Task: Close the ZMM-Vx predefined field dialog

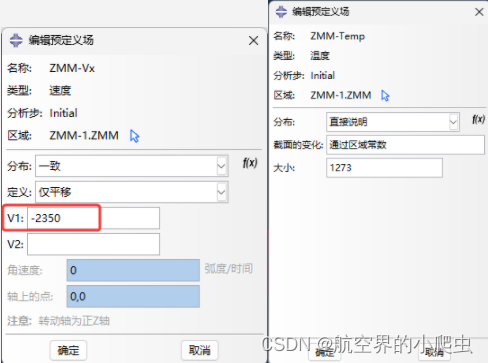Action: [x=253, y=41]
